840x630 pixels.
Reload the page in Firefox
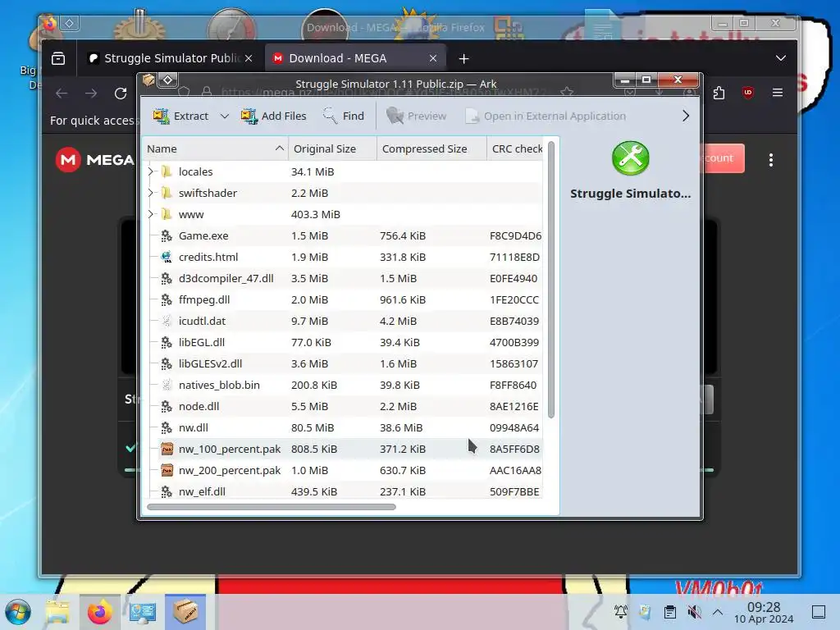coord(121,94)
